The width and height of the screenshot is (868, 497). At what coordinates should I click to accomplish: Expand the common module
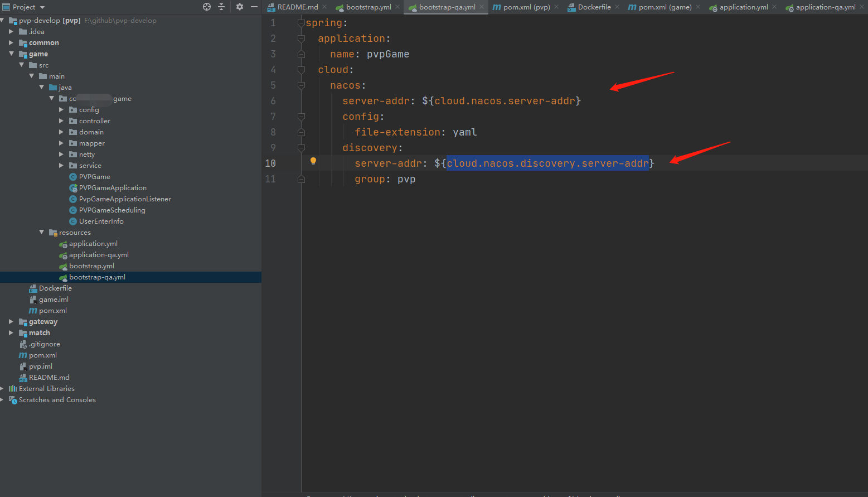11,43
